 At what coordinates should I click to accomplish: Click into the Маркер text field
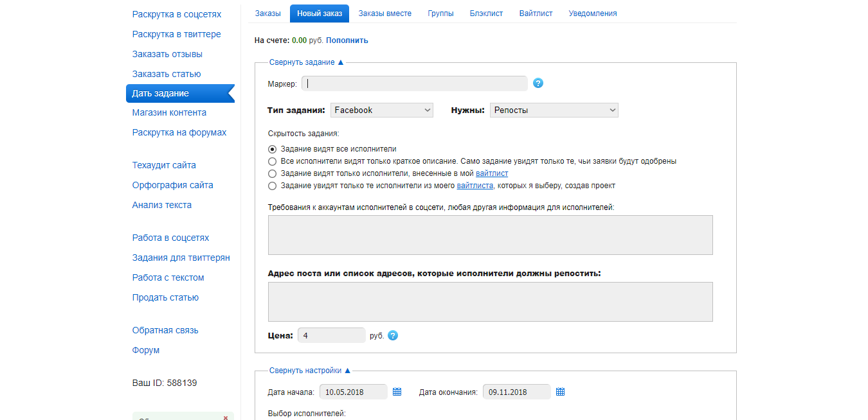[x=415, y=83]
